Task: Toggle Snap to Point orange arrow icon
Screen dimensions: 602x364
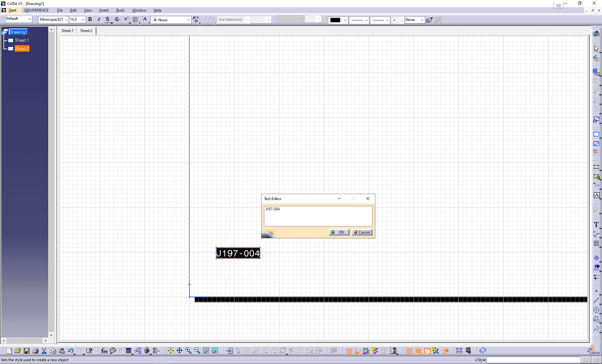Action: [x=358, y=351]
